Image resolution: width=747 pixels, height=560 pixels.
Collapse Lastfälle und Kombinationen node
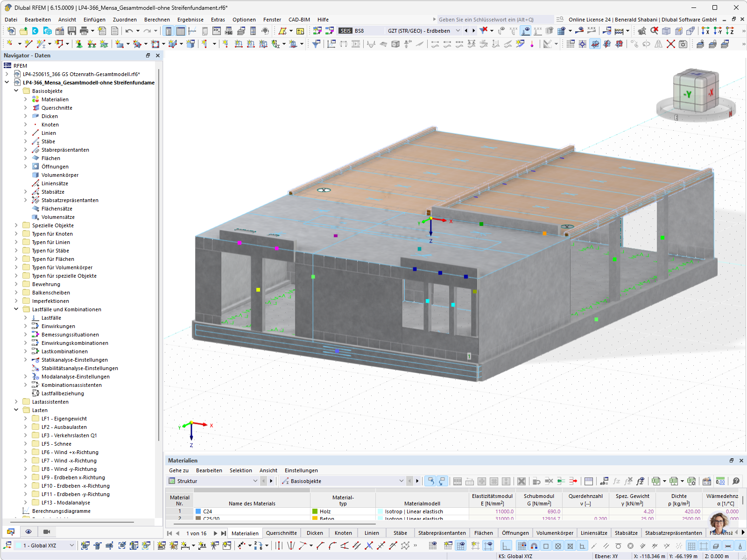16,309
